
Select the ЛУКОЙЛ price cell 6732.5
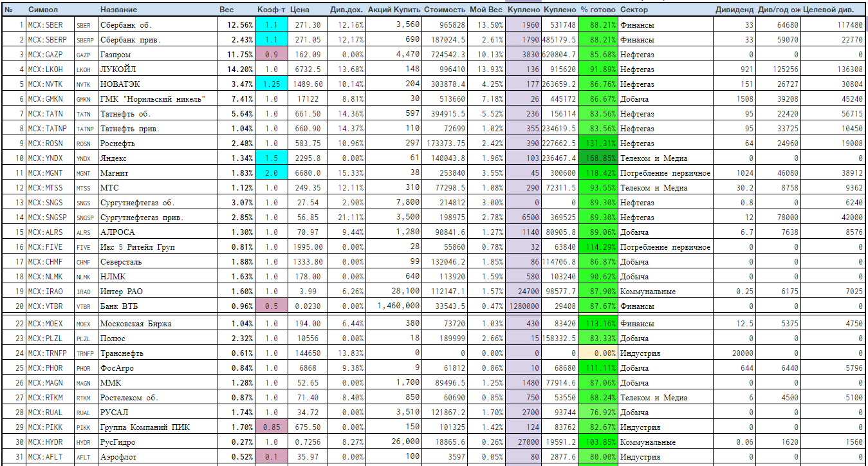tap(307, 70)
